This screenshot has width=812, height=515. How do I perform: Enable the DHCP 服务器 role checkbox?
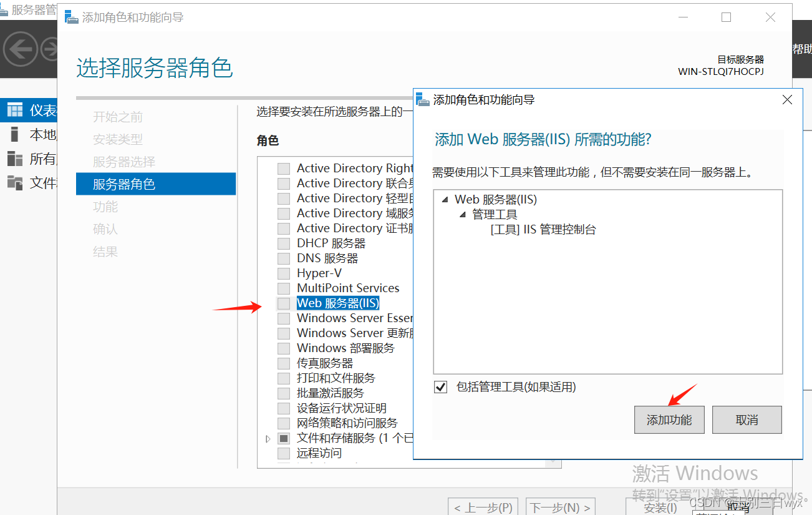(x=284, y=243)
